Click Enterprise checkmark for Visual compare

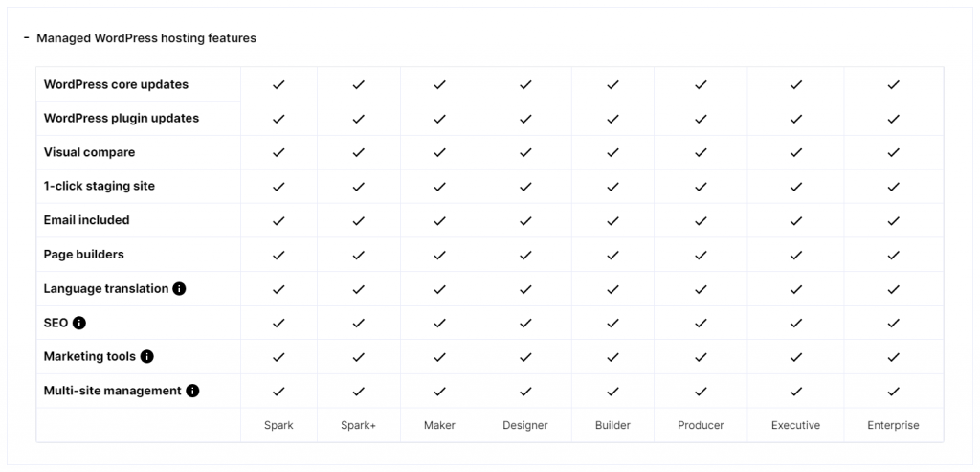pos(894,152)
